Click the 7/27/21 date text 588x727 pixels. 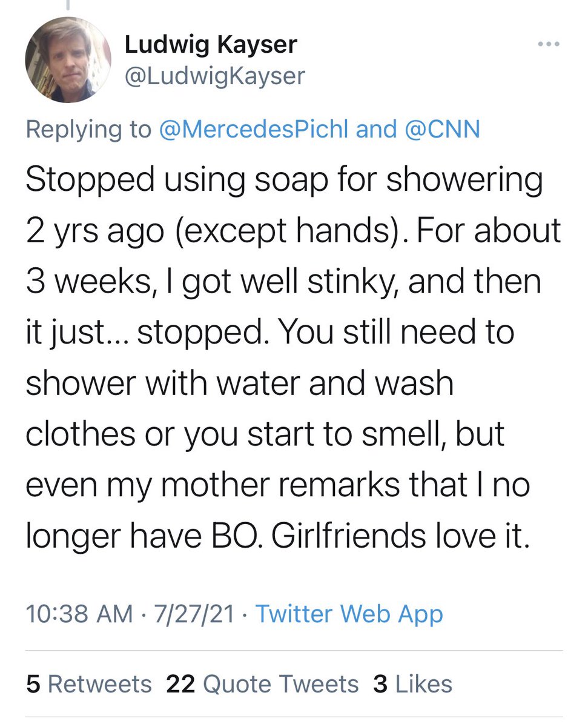[x=194, y=614]
